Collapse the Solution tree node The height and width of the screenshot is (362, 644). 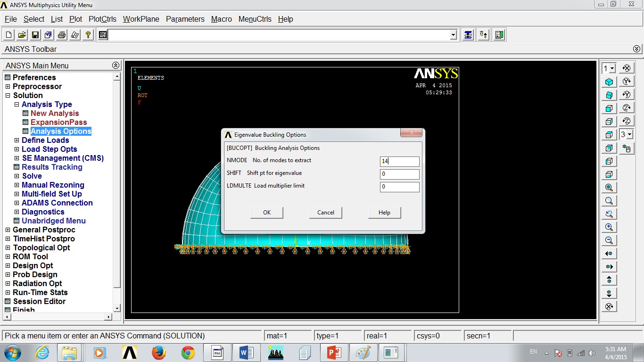[x=8, y=95]
